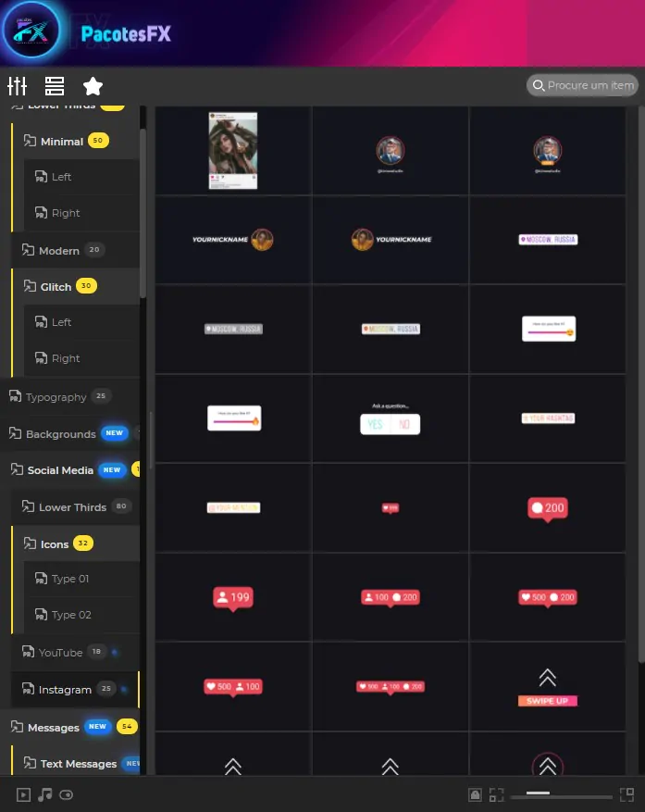Click the small thumbnail size icon
This screenshot has width=645, height=812.
(x=497, y=794)
